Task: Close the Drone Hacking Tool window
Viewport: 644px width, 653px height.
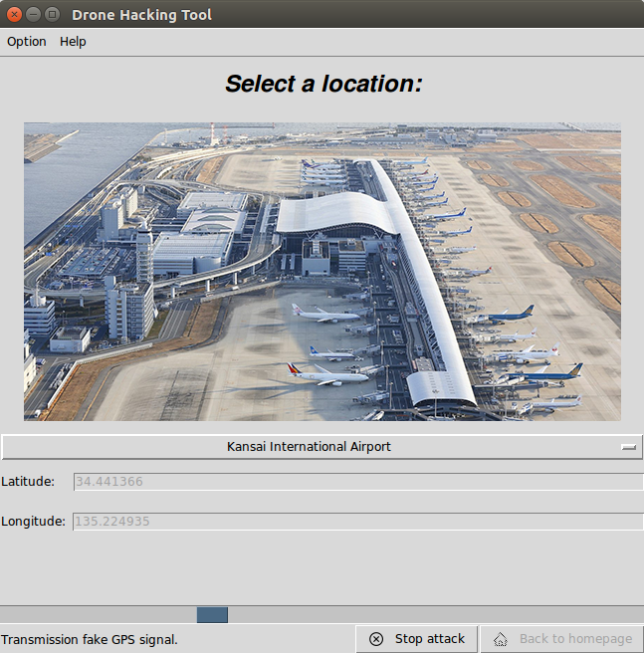Action: click(x=14, y=15)
